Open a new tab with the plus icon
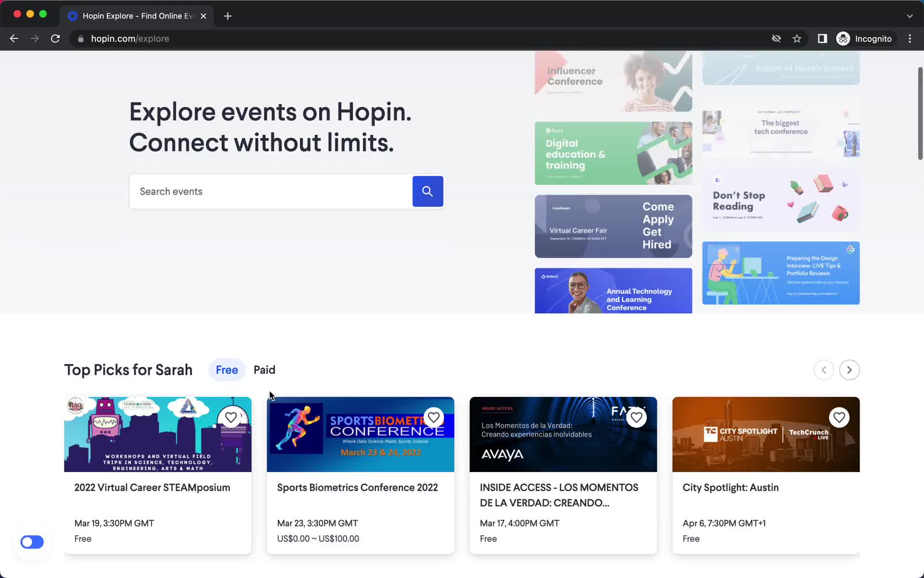Screen dimensions: 924x578 click(x=228, y=16)
